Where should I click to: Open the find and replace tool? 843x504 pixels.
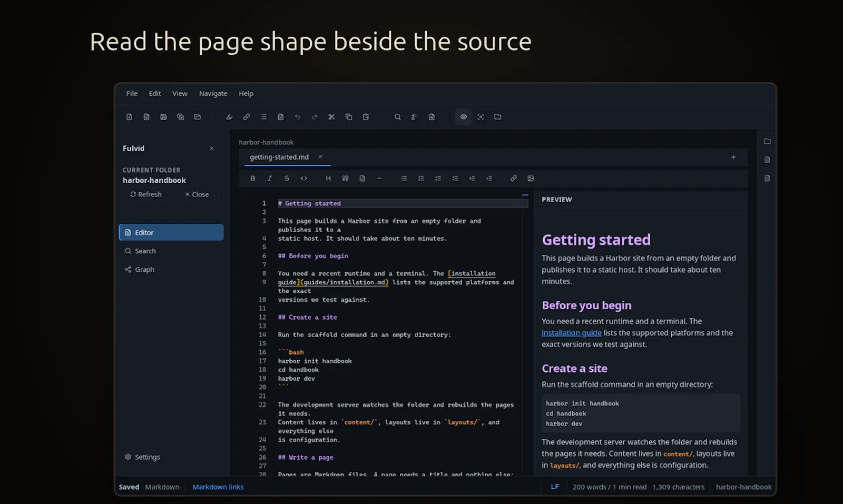pyautogui.click(x=415, y=117)
